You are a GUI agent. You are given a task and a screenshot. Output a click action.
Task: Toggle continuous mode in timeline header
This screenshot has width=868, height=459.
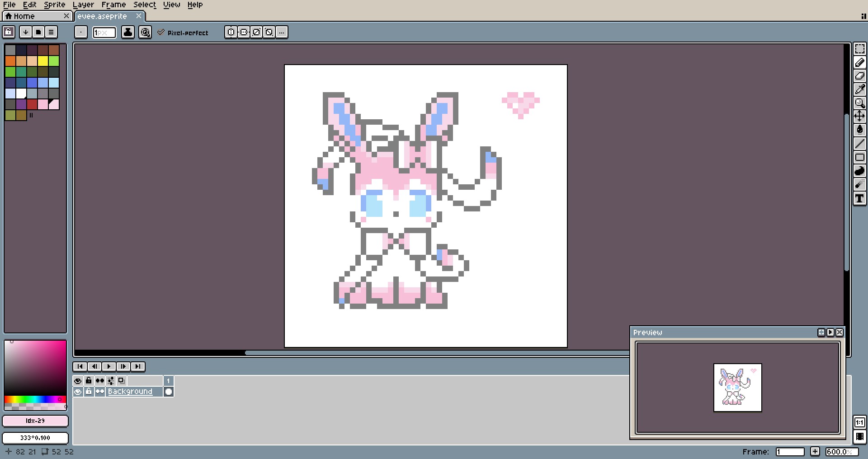pyautogui.click(x=99, y=381)
